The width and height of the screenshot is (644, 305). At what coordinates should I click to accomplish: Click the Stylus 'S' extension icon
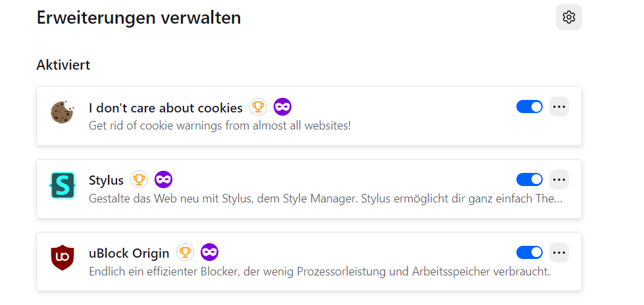pyautogui.click(x=62, y=185)
